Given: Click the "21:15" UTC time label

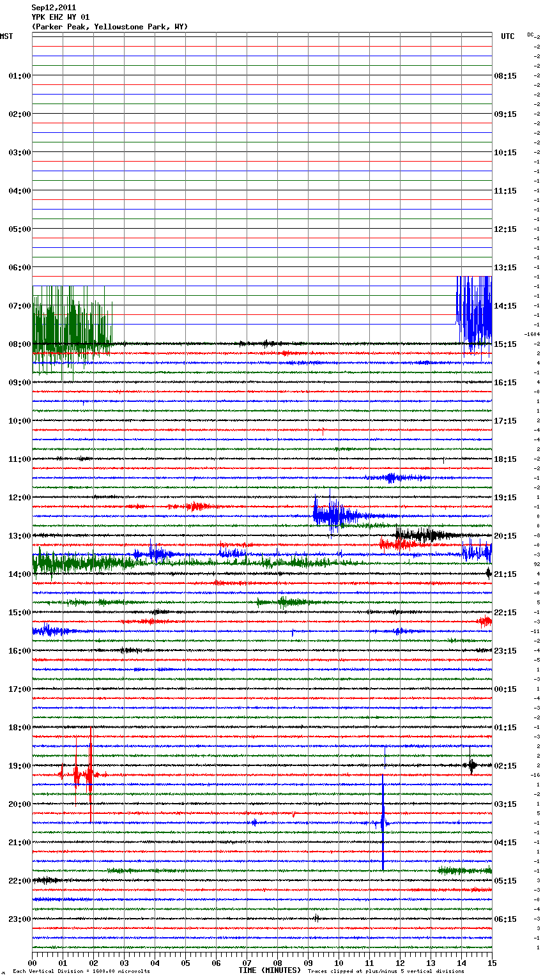Looking at the screenshot, I should (506, 574).
